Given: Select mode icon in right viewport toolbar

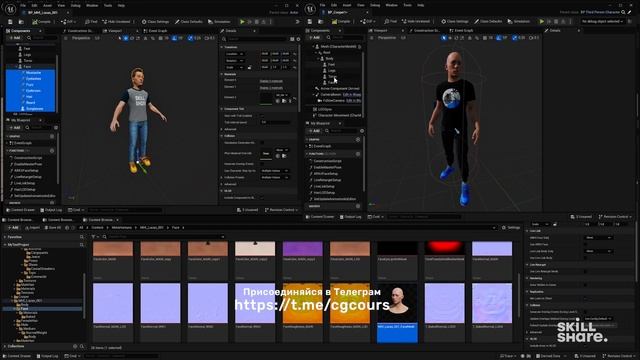Looking at the screenshot, I should pyautogui.click(x=444, y=38).
